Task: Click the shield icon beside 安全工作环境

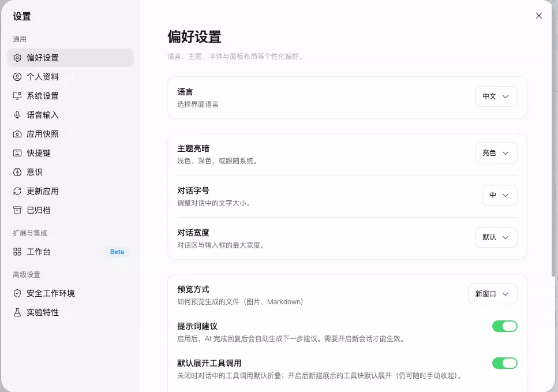Action: tap(17, 293)
